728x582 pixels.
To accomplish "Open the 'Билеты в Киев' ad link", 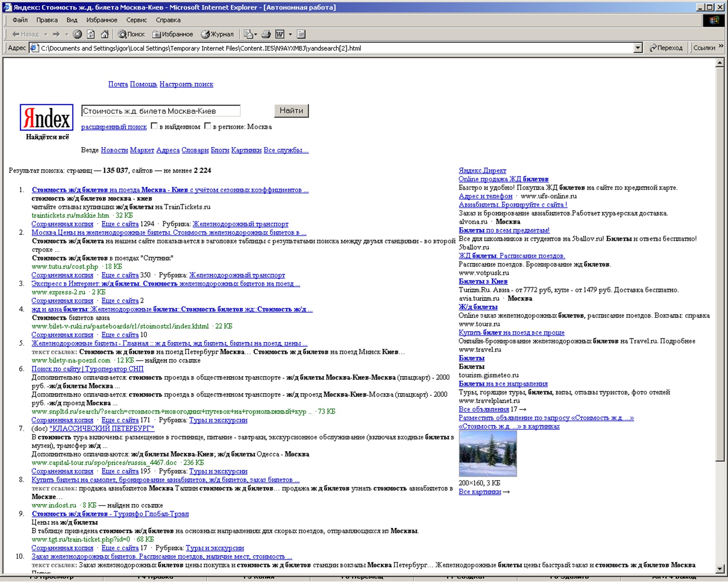I will pyautogui.click(x=483, y=281).
